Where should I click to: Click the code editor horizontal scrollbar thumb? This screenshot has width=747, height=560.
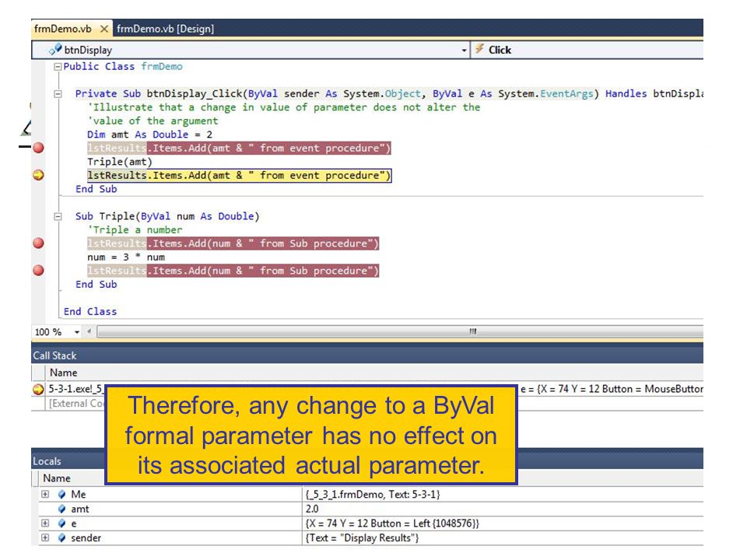400,331
